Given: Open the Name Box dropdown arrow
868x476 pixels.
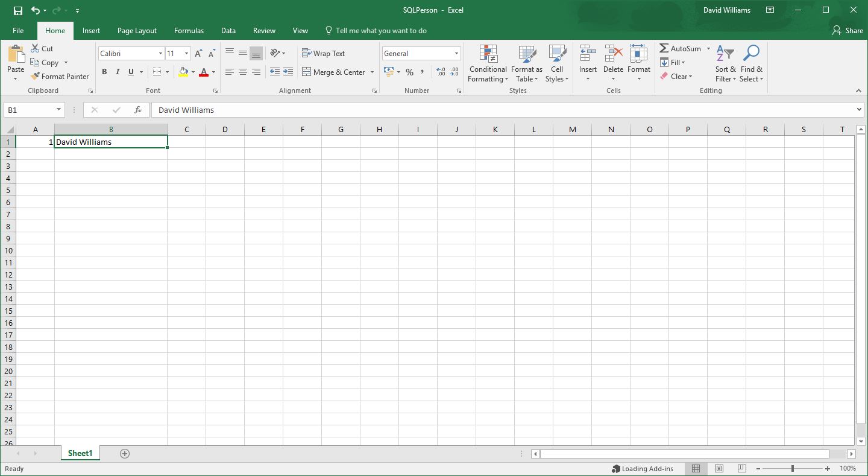Looking at the screenshot, I should coord(58,110).
